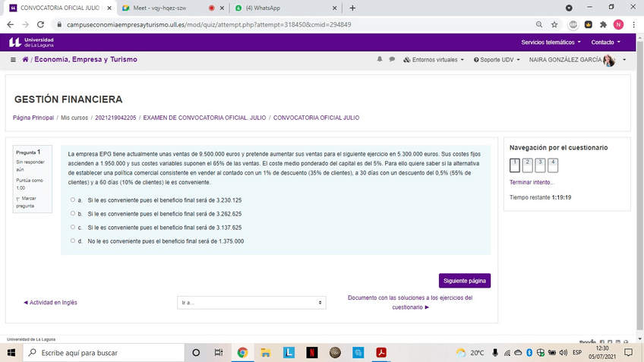Select answer a. beneficio 3.230.125

pyautogui.click(x=73, y=200)
